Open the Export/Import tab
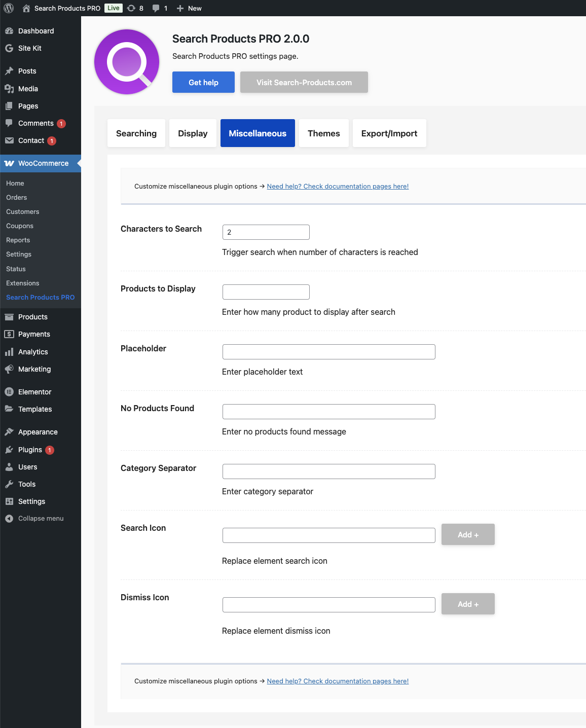 [389, 133]
